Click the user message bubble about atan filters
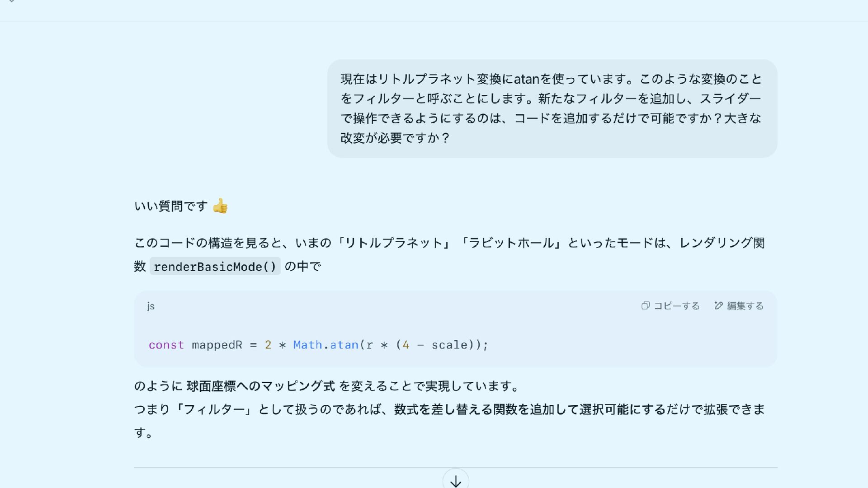868x488 pixels. coord(552,108)
